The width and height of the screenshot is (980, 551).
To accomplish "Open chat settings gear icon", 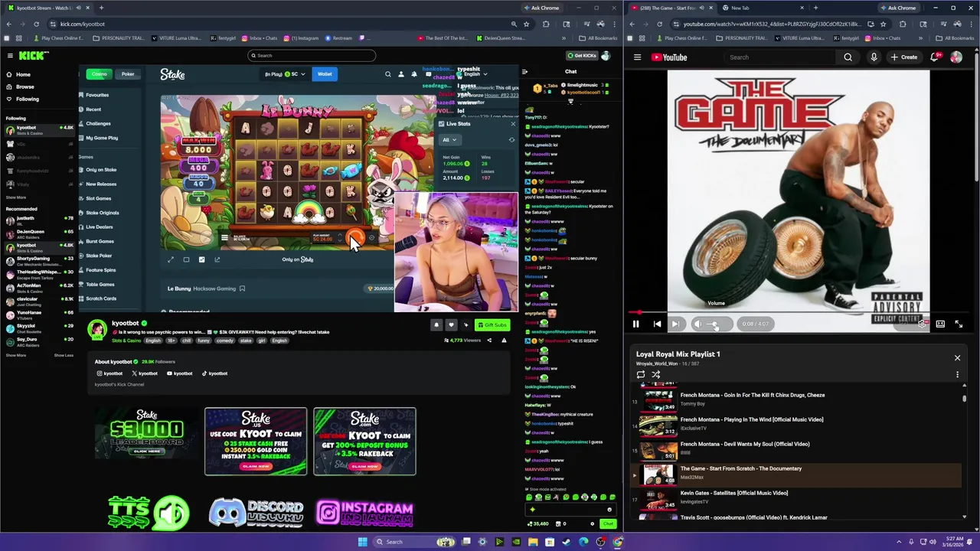I will [592, 523].
